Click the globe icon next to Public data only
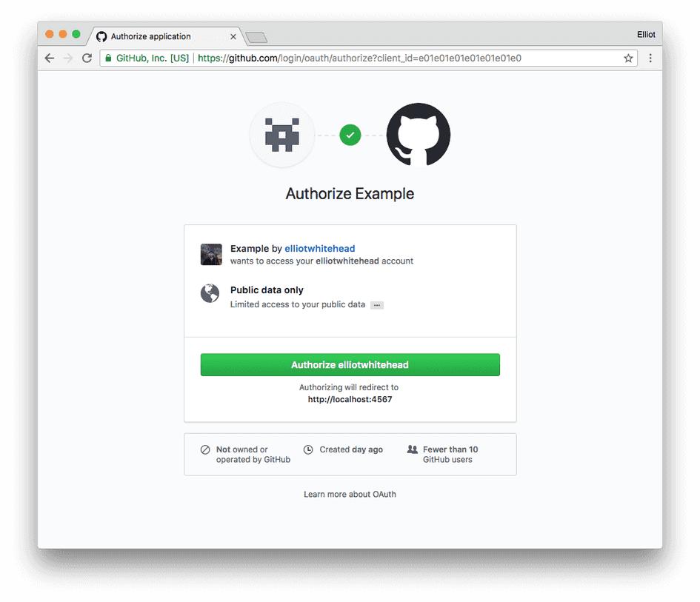Image resolution: width=700 pixels, height=602 pixels. click(x=210, y=293)
